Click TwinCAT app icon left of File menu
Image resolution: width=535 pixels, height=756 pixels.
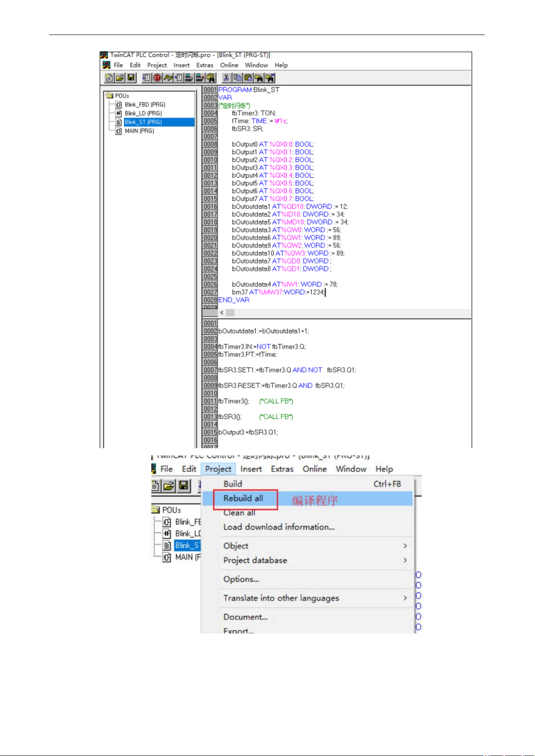click(x=106, y=65)
